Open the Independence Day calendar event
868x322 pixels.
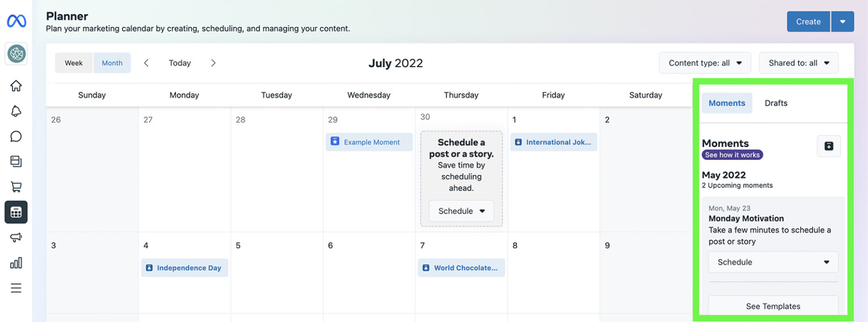tap(184, 268)
